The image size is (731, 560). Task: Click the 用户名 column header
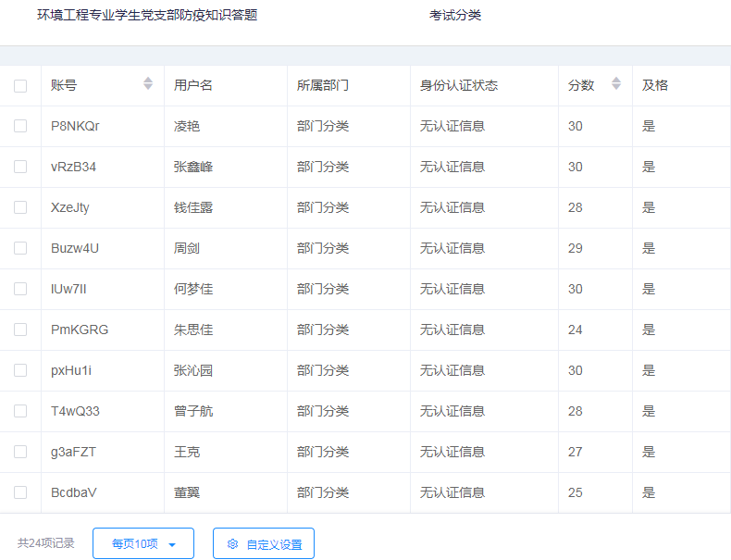pos(193,85)
